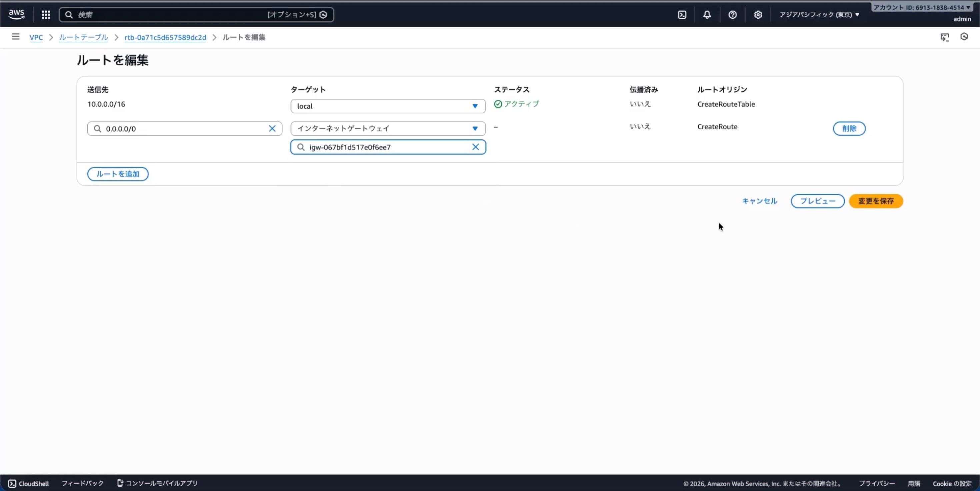The height and width of the screenshot is (491, 980).
Task: Click the 削除 button for the route
Action: pos(849,129)
